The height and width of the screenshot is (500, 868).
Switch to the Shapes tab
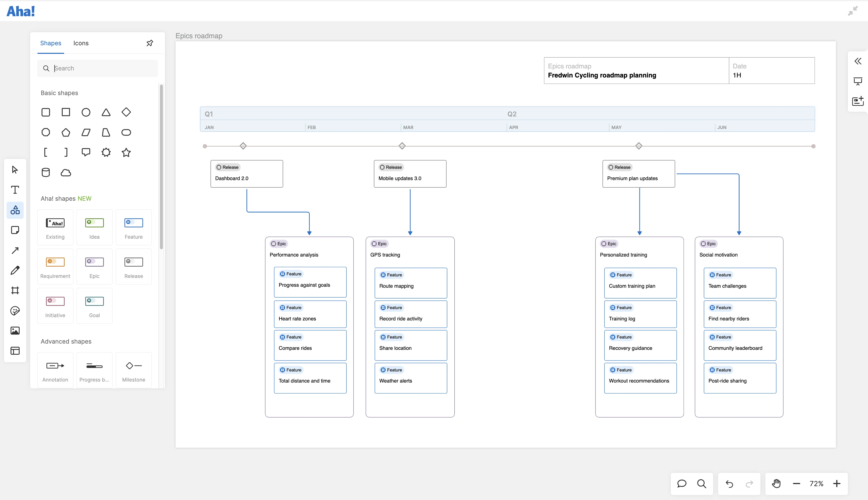(x=51, y=43)
